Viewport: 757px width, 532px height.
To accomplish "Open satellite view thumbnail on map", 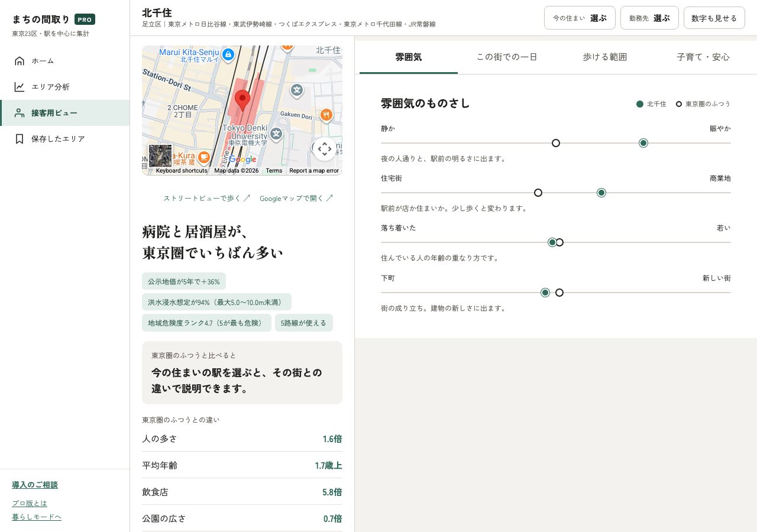I will point(160,156).
